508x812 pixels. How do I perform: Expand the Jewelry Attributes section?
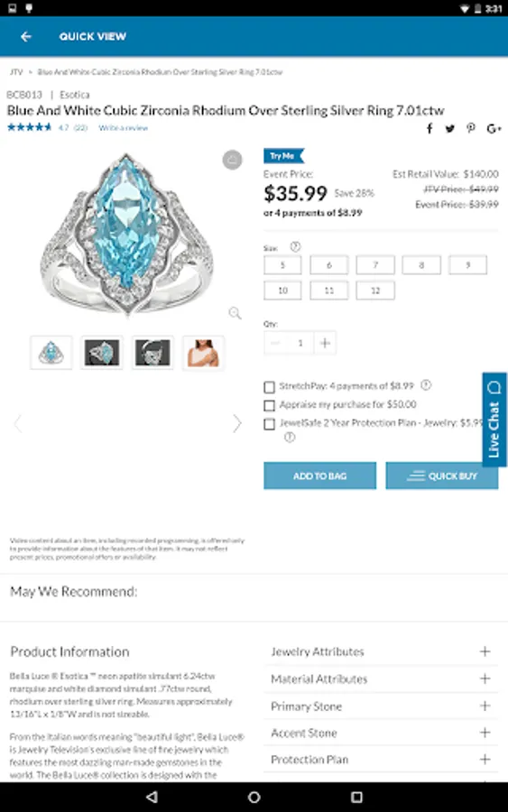[381, 651]
